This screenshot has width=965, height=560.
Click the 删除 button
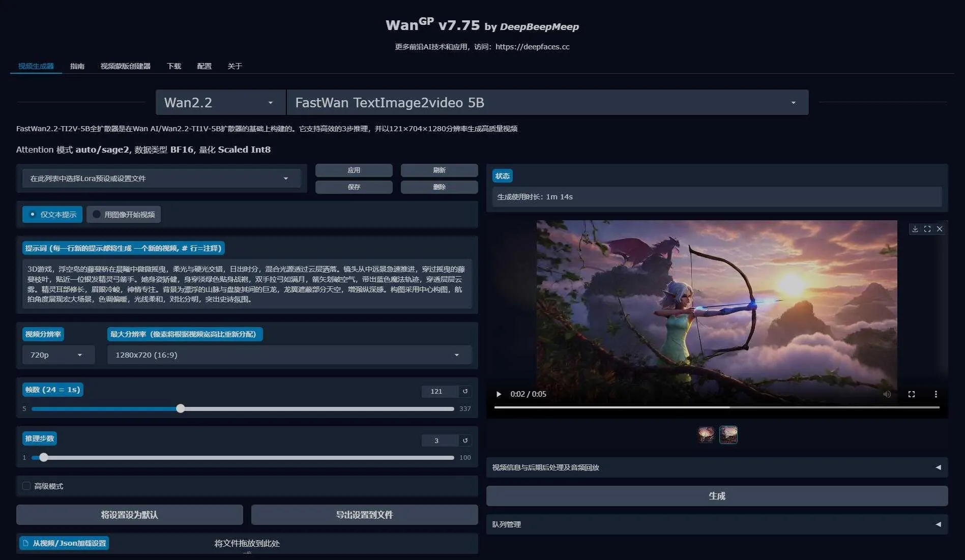point(439,187)
